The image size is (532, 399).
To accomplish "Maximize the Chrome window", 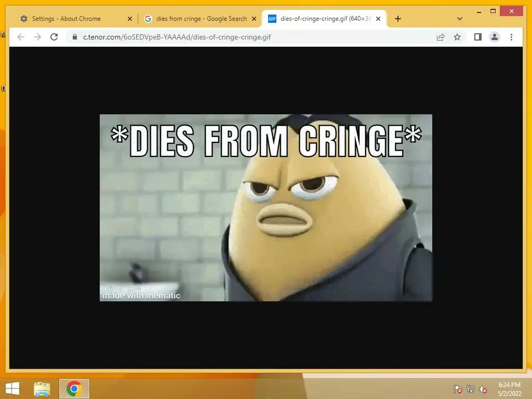I will pos(493,11).
